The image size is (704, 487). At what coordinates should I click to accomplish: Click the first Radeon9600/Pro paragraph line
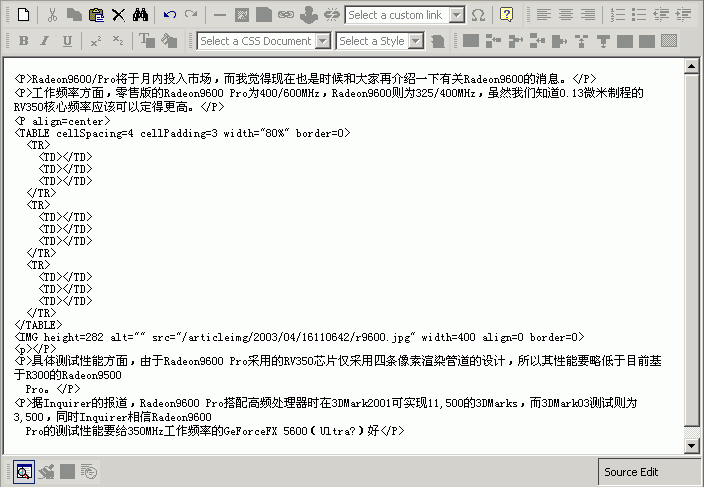point(305,79)
